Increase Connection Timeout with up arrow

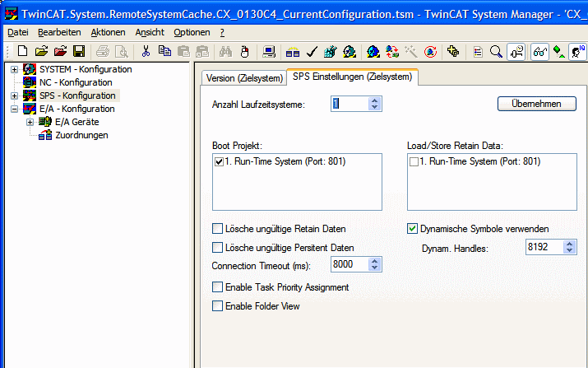[x=375, y=261]
